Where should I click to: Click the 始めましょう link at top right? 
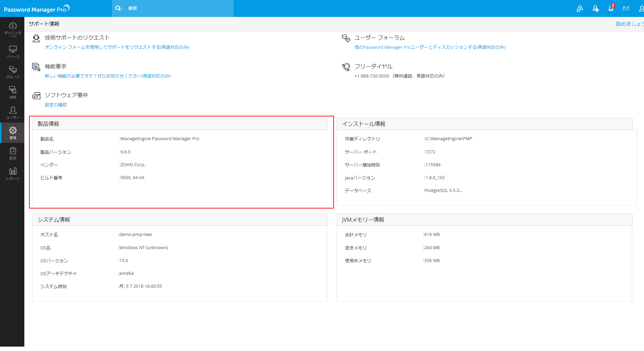[629, 24]
